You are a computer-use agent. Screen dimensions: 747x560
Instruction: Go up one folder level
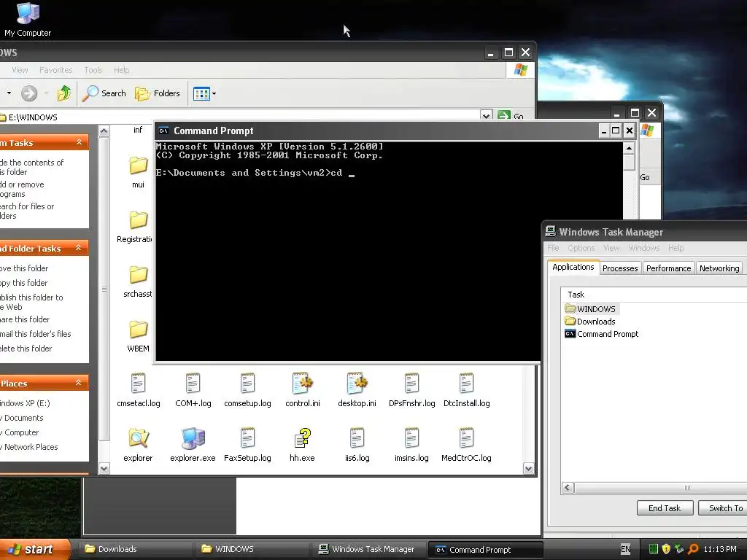point(64,93)
